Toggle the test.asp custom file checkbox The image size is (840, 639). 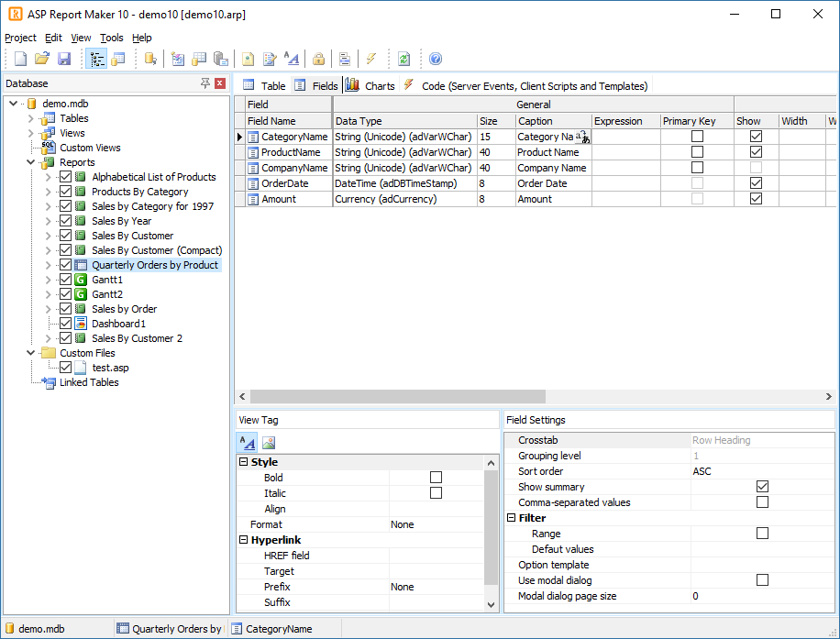click(65, 368)
